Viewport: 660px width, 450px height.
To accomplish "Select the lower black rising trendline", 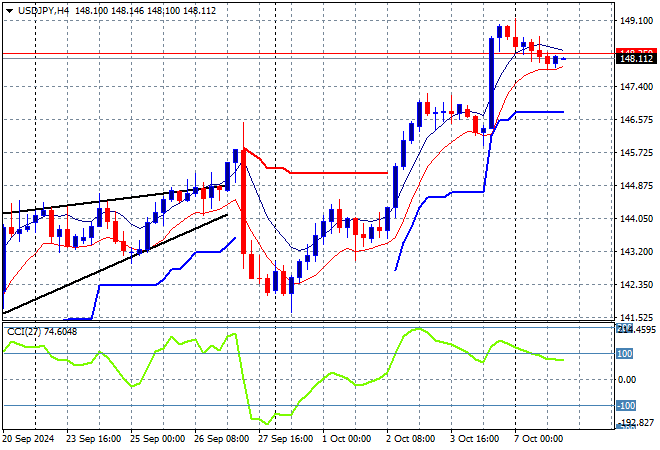I will pyautogui.click(x=115, y=264).
